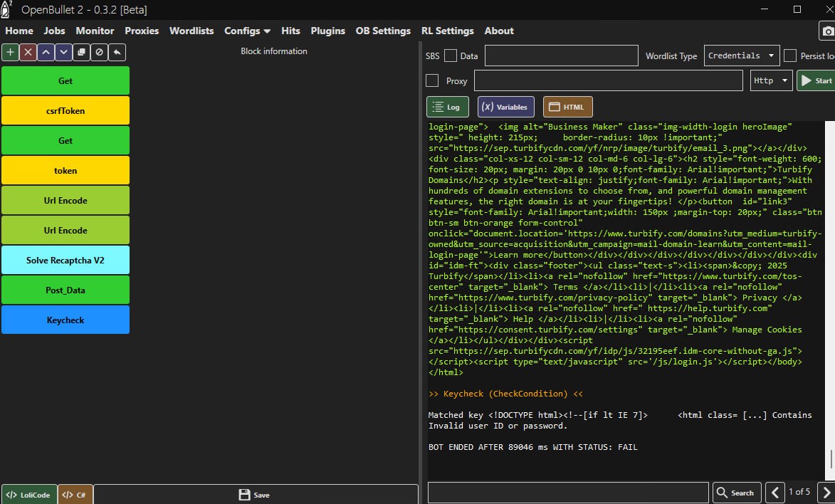This screenshot has height=504, width=835.
Task: Switch to the Variables tab
Action: 505,107
